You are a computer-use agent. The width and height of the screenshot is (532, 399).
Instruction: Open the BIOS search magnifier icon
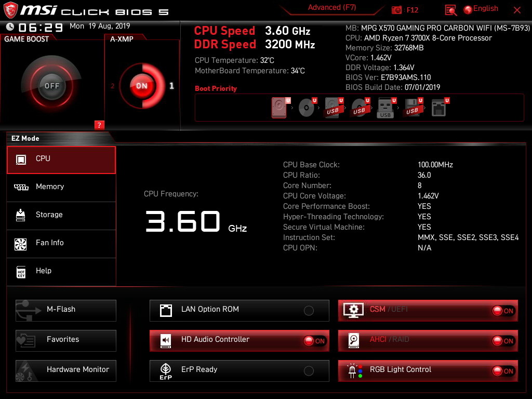tap(450, 10)
